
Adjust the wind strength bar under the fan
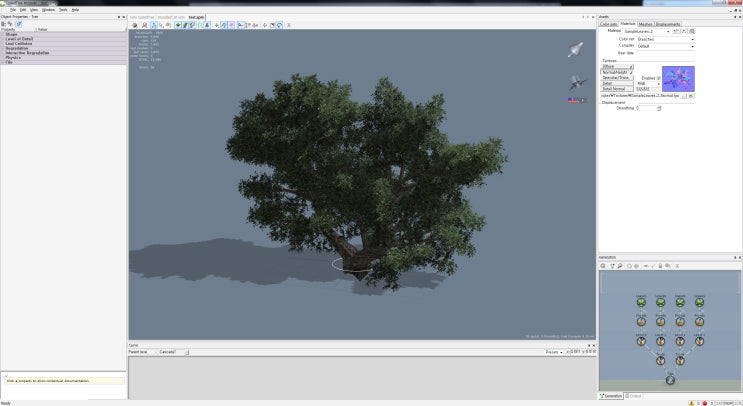coord(576,100)
